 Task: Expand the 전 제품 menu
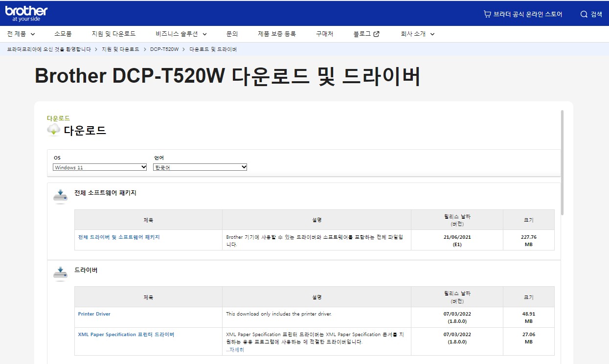coord(21,34)
